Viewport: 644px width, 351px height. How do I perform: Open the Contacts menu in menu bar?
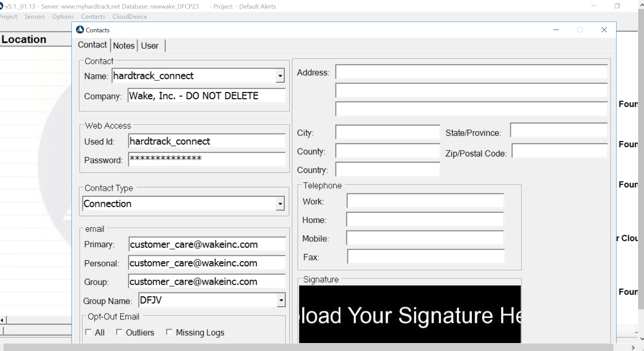(x=93, y=17)
